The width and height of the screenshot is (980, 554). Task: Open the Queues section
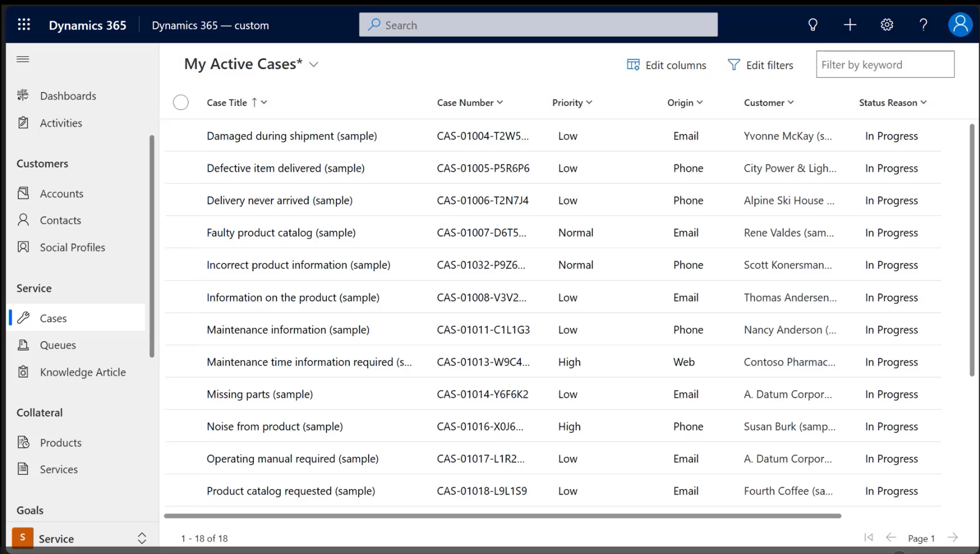pos(58,345)
